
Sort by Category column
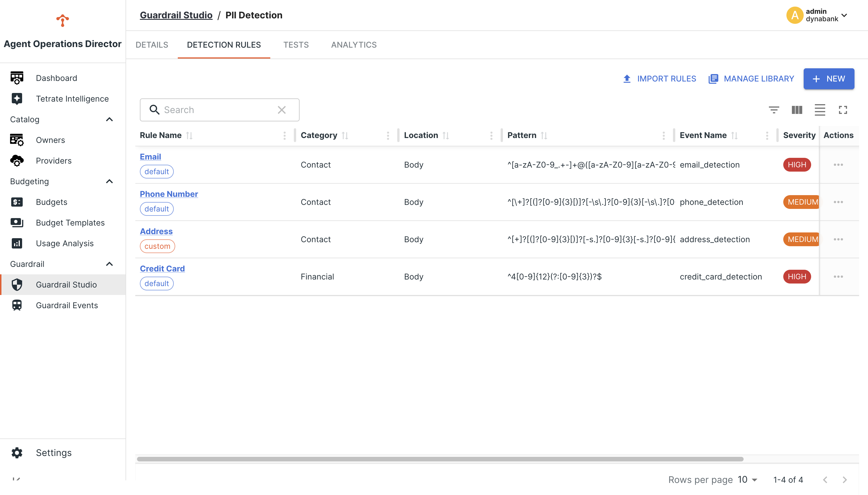click(x=345, y=135)
